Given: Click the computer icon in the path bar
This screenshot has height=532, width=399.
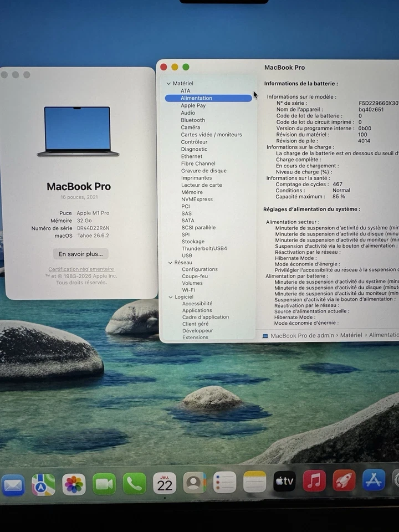Looking at the screenshot, I should tap(265, 336).
